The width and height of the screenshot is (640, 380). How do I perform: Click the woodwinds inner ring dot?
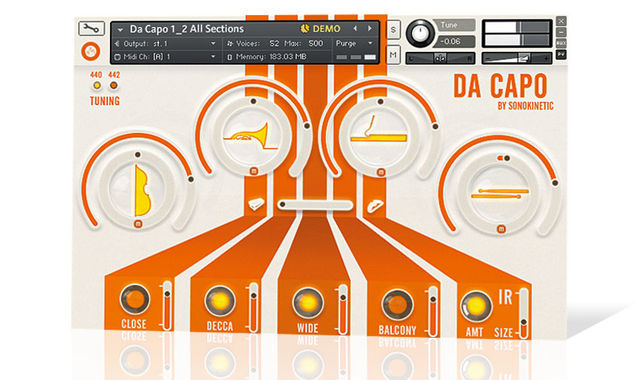tap(380, 102)
